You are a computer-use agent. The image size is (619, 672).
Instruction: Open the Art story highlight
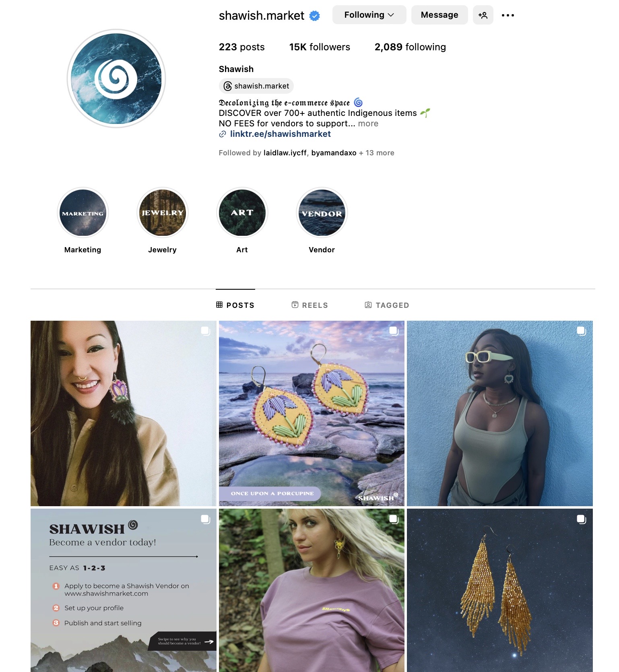click(242, 213)
